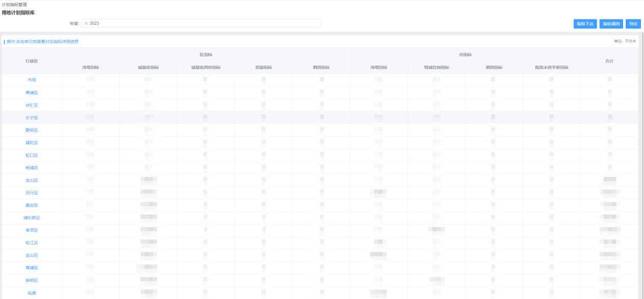Select the 崇明区 district link
Screen dimensions: 644x299
click(x=32, y=280)
